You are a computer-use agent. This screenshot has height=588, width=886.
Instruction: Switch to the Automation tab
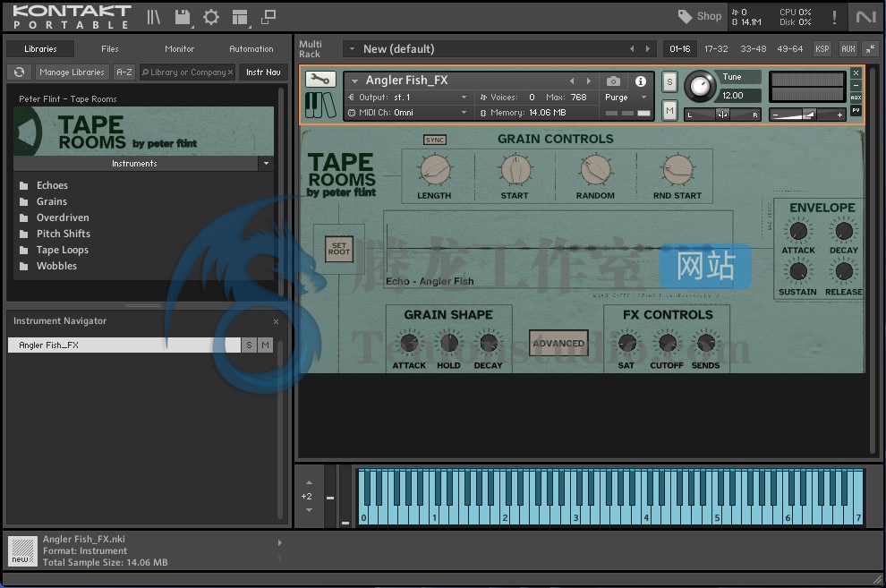tap(251, 49)
